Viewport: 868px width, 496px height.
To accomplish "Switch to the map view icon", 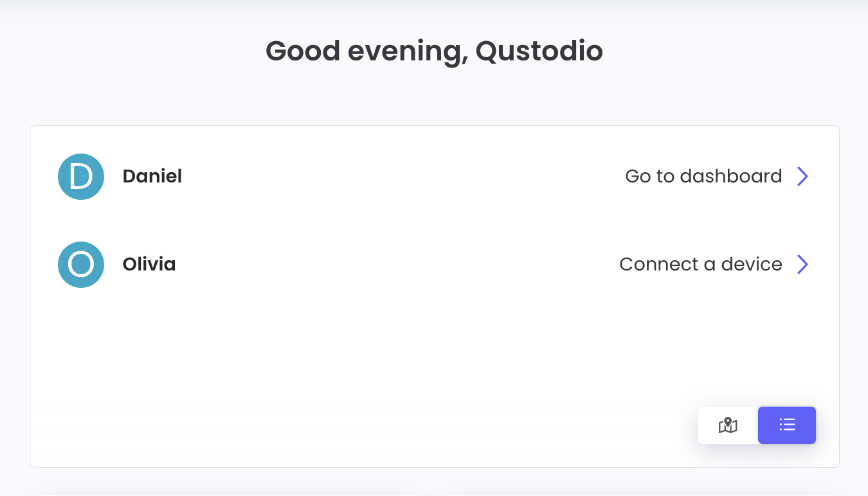I will coord(728,425).
